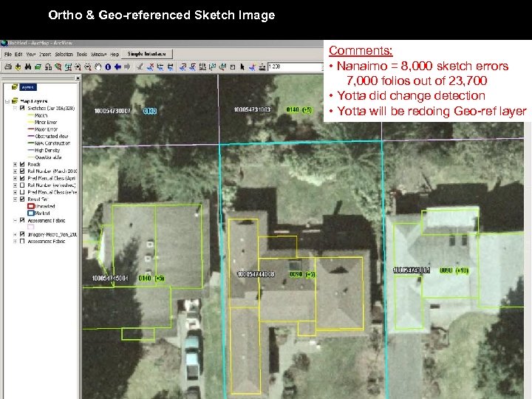Open the View menu
The image size is (532, 399).
point(31,54)
